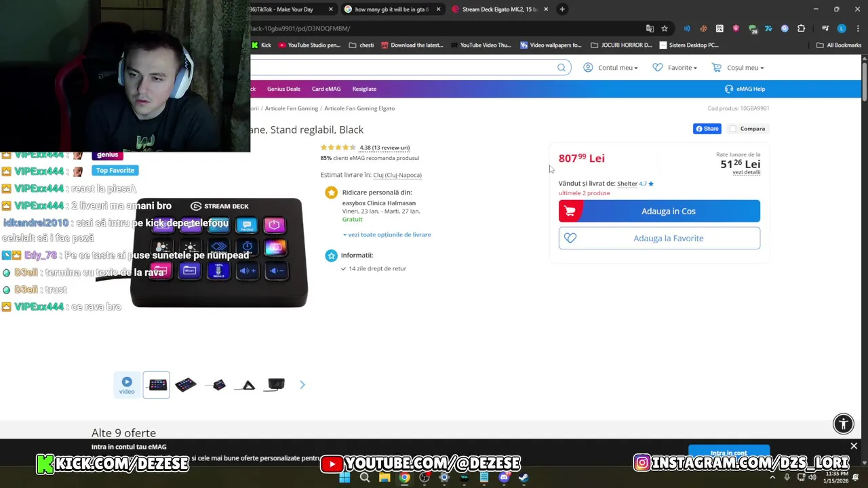Image resolution: width=868 pixels, height=488 pixels.
Task: Select the front-view Stream Deck thumbnail
Action: click(157, 385)
